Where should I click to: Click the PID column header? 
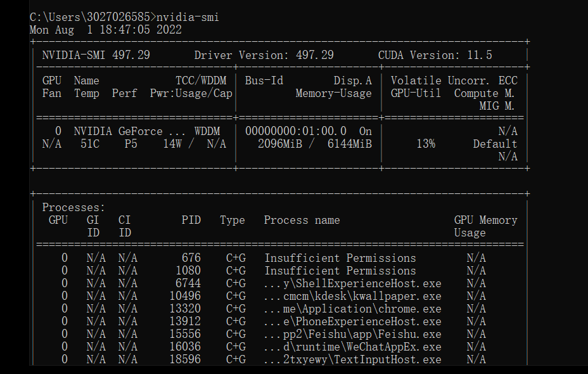point(191,220)
